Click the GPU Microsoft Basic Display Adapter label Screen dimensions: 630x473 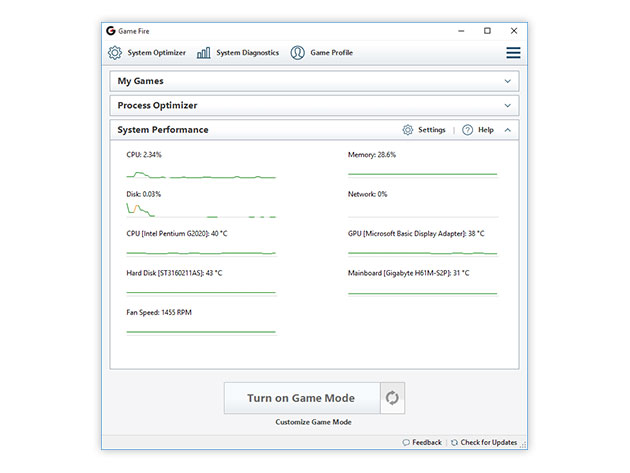(x=416, y=233)
